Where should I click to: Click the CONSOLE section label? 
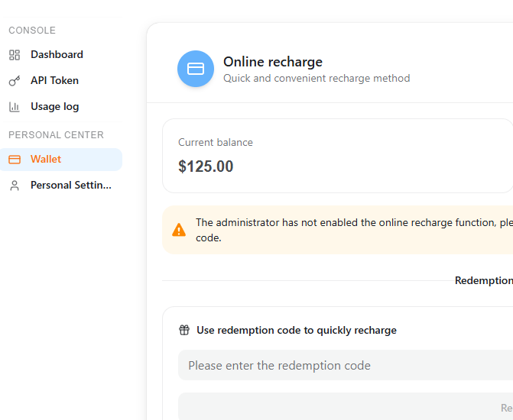tap(32, 31)
